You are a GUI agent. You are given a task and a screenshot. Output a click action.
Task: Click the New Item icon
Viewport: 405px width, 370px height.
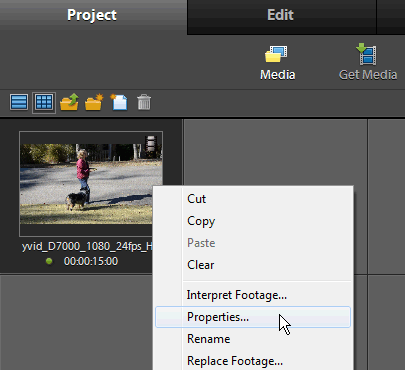119,102
